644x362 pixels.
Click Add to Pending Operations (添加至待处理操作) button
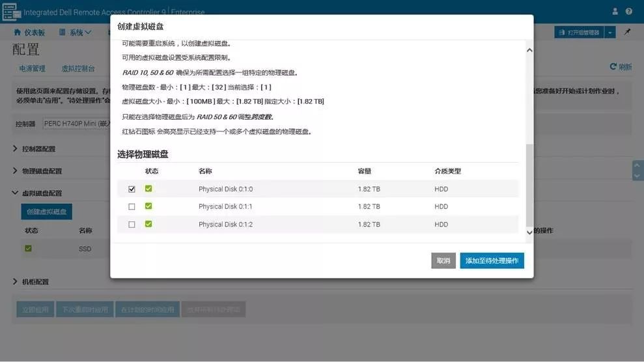492,260
